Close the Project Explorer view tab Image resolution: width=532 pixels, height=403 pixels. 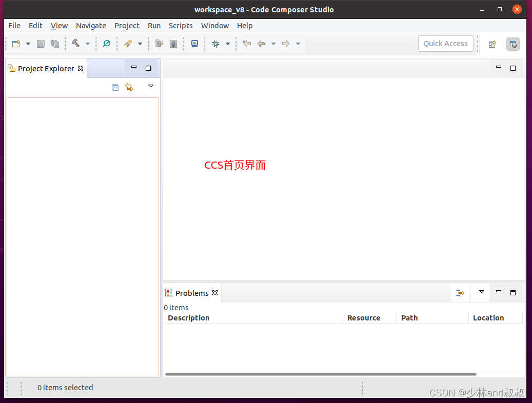point(81,68)
